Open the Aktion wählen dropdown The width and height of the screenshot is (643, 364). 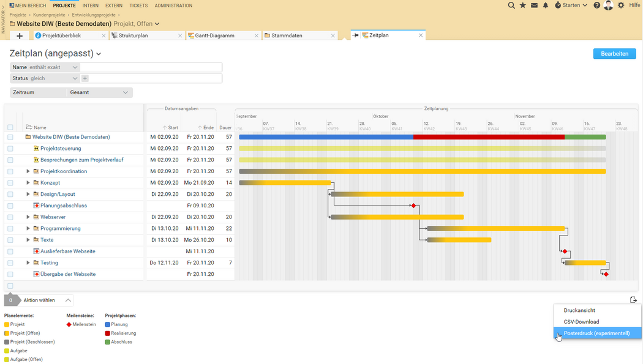(47, 300)
